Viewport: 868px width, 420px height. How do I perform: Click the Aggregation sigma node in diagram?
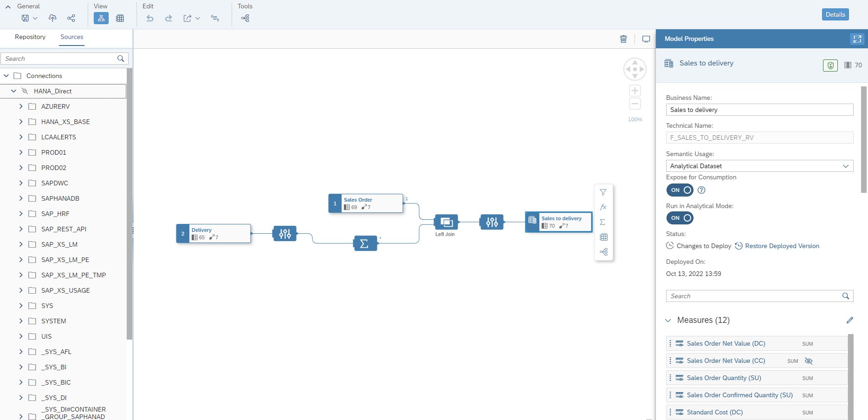tap(365, 243)
